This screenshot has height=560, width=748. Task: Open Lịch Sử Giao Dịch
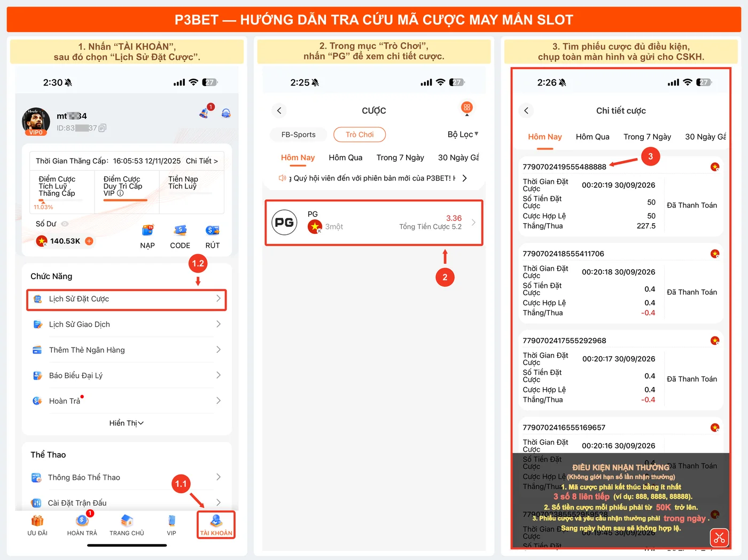coord(127,325)
